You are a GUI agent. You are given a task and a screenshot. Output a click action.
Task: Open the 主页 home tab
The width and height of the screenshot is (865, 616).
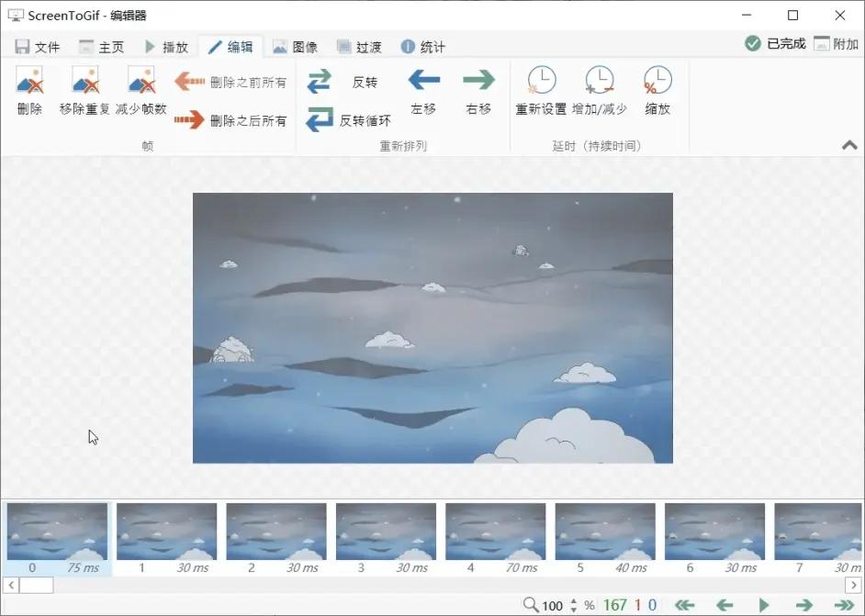click(102, 47)
